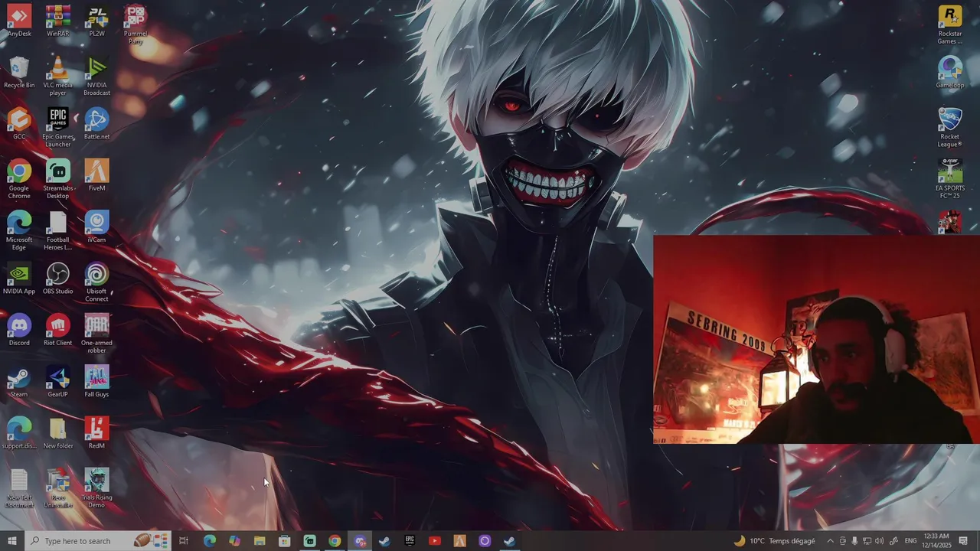The height and width of the screenshot is (551, 980).
Task: Select the Gameloop desktop icon
Action: pos(950,72)
